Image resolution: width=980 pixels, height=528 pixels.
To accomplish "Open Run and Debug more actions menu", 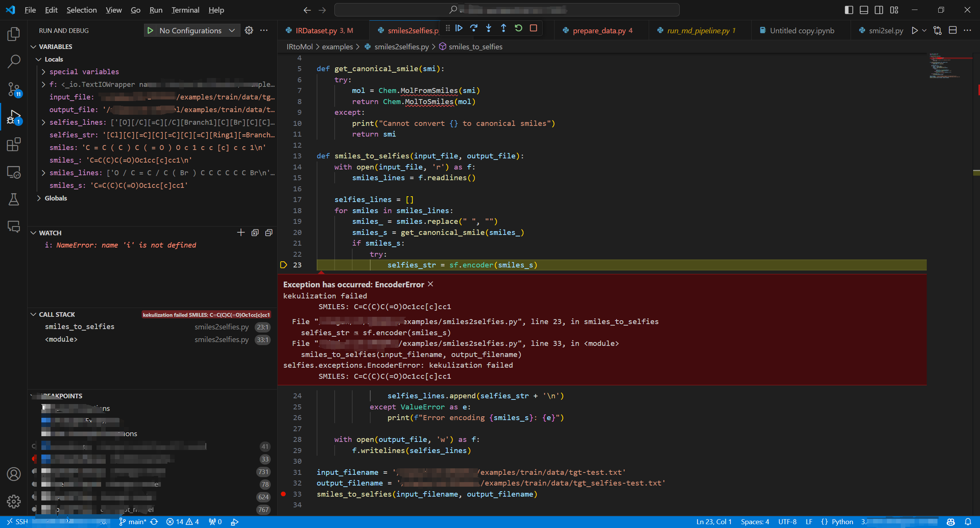I will [x=264, y=31].
